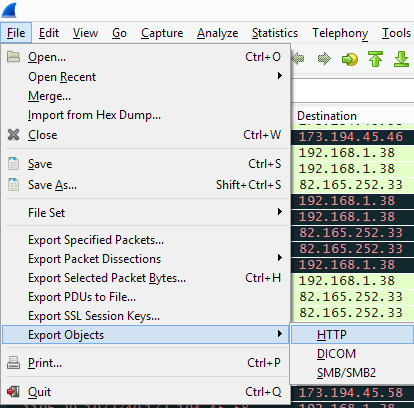Choose the Merge... menu entry
This screenshot has width=414, height=408.
click(x=145, y=96)
